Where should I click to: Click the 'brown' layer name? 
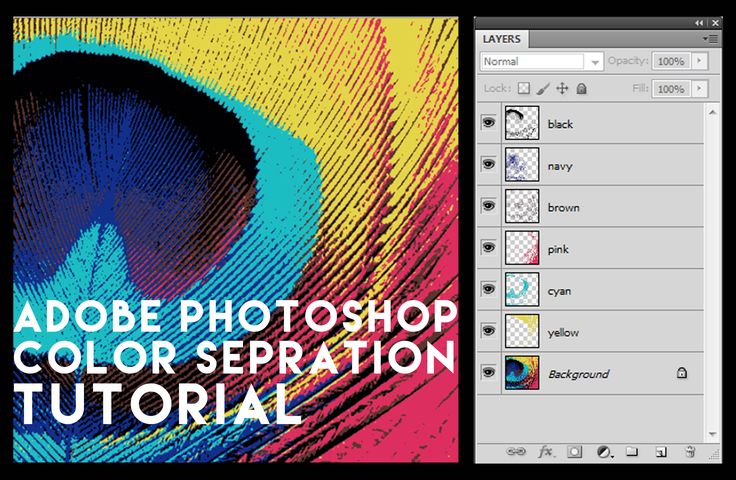click(x=564, y=207)
